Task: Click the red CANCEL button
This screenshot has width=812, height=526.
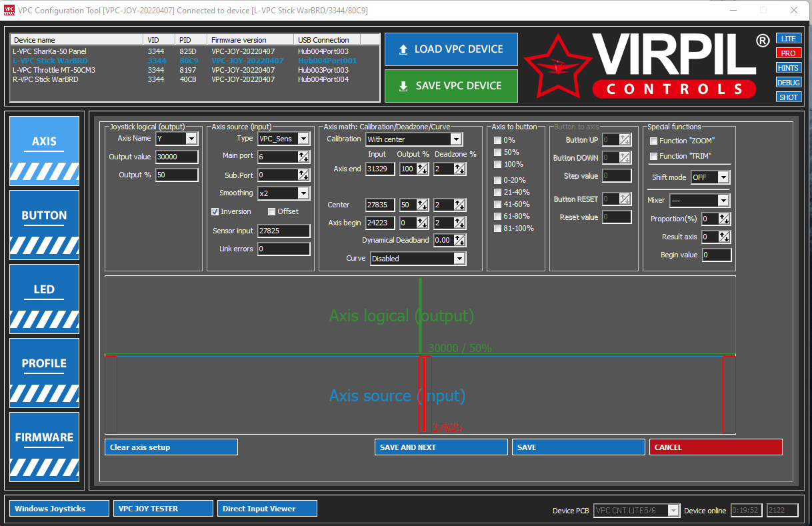Action: 716,447
